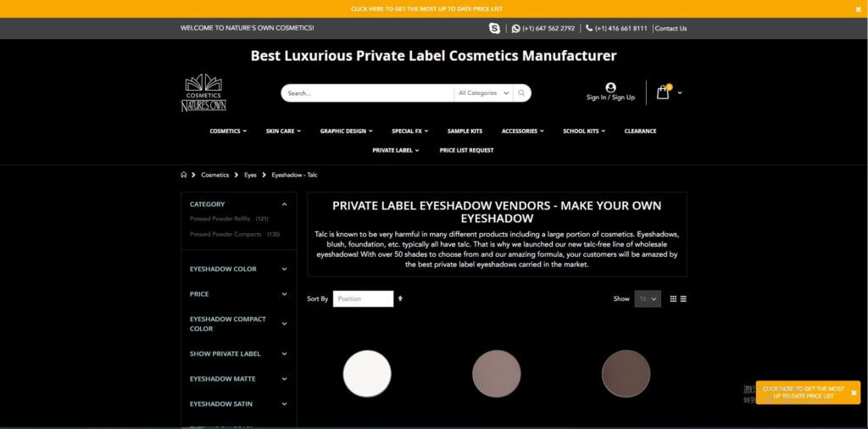Toggle sort direction arrow
The height and width of the screenshot is (429, 868).
(x=400, y=298)
